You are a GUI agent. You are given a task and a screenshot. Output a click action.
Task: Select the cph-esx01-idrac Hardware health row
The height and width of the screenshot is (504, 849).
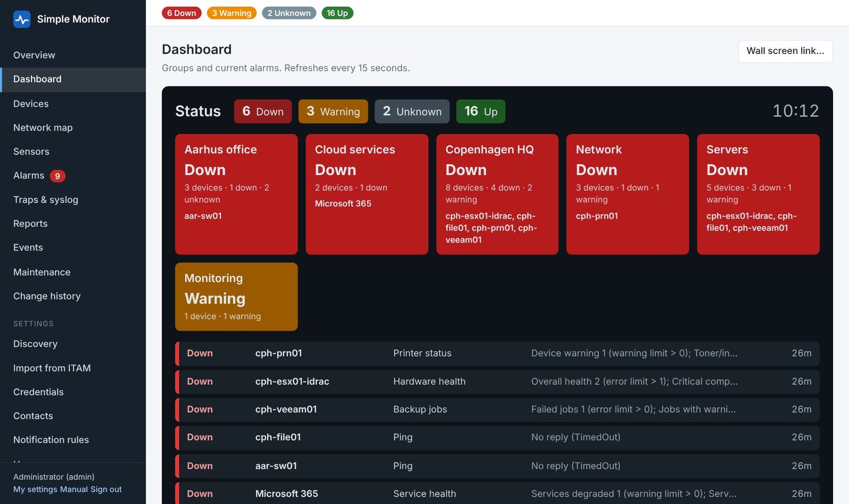[497, 381]
